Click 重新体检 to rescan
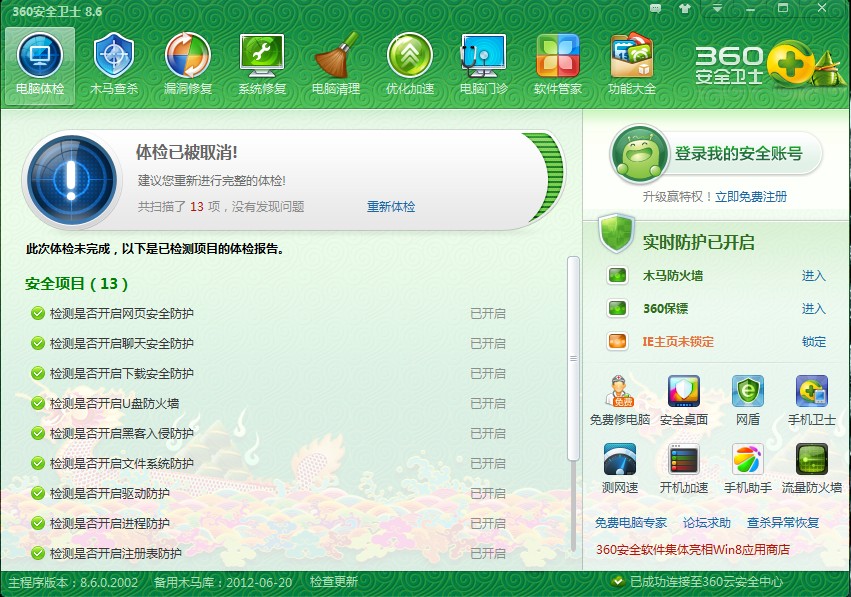Image resolution: width=851 pixels, height=597 pixels. pyautogui.click(x=391, y=207)
